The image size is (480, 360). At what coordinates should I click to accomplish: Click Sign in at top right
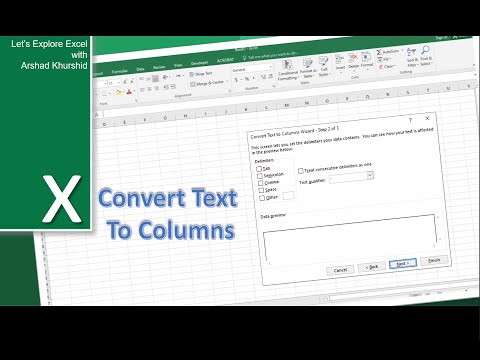coord(441,38)
